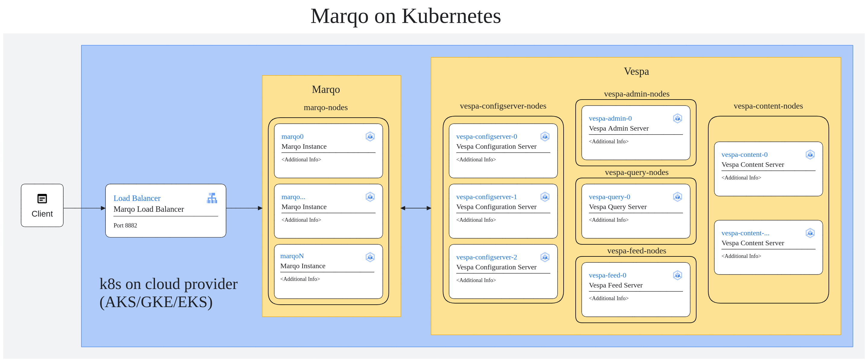Click the Client window icon
This screenshot has height=362, width=868.
pyautogui.click(x=42, y=199)
